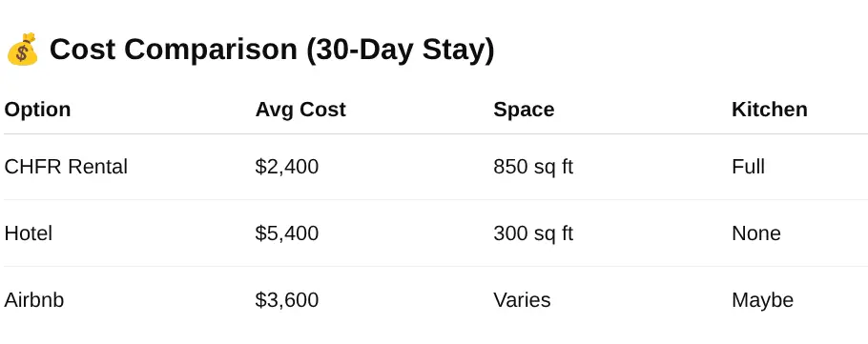The width and height of the screenshot is (868, 344).
Task: Click the 300 sq ft cell
Action: [533, 233]
